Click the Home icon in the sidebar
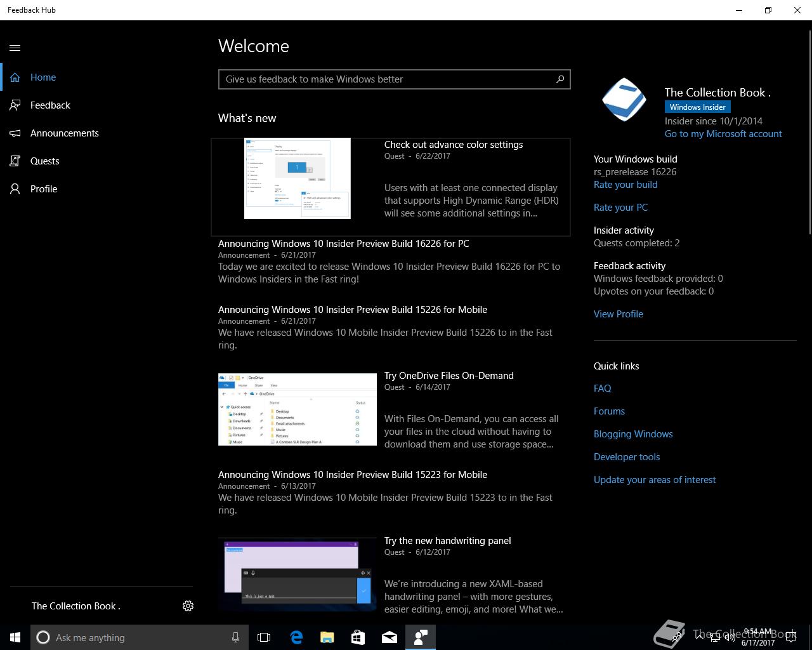Image resolution: width=812 pixels, height=650 pixels. [x=15, y=77]
